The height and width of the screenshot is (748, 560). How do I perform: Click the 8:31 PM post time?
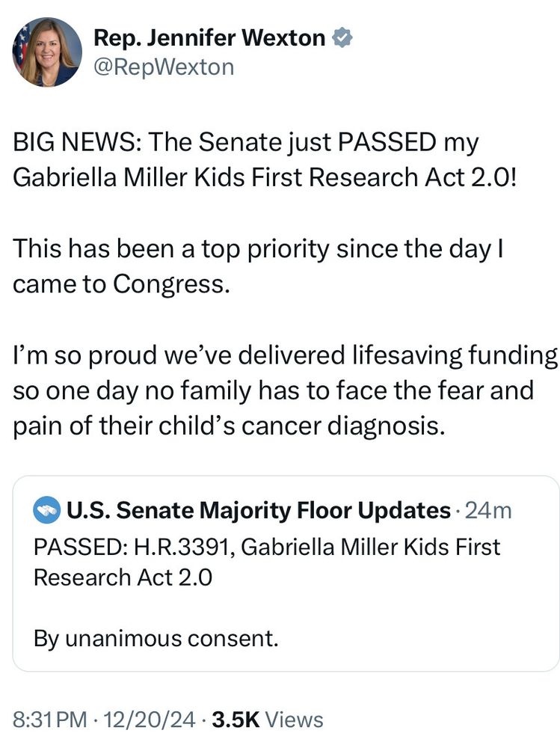pos(49,720)
